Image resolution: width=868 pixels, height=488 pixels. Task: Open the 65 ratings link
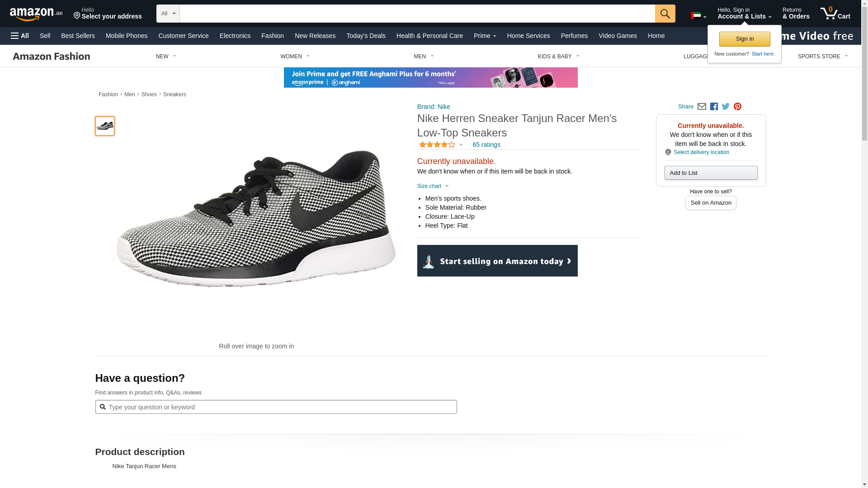point(486,145)
